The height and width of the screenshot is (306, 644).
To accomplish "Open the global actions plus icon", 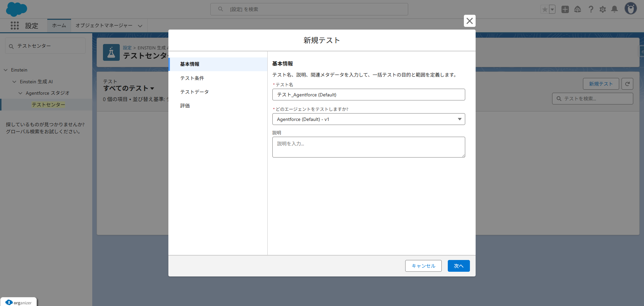I will tap(565, 9).
